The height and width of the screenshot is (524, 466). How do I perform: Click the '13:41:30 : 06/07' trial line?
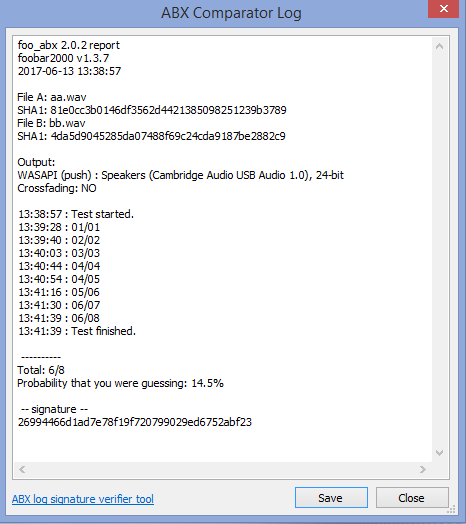[x=59, y=305]
